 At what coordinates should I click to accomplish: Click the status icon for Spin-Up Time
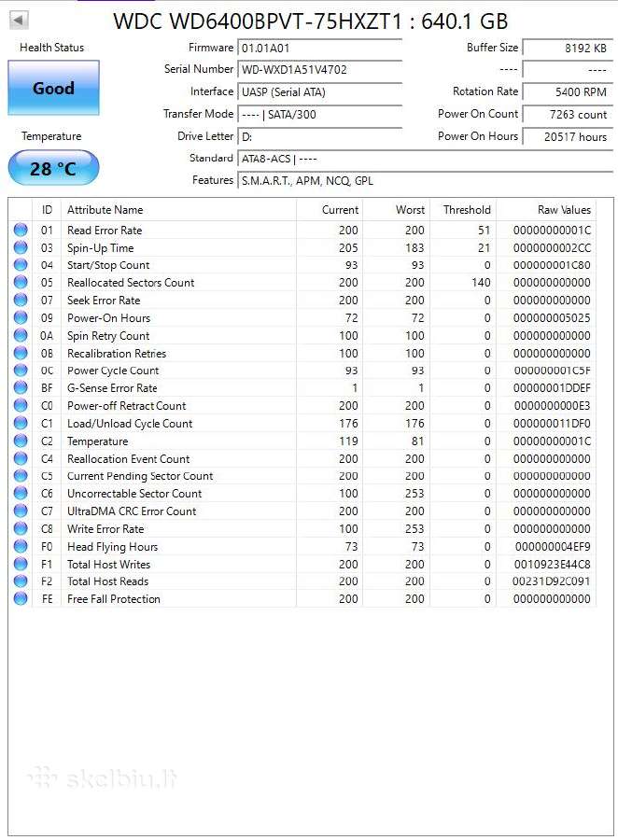[21, 247]
